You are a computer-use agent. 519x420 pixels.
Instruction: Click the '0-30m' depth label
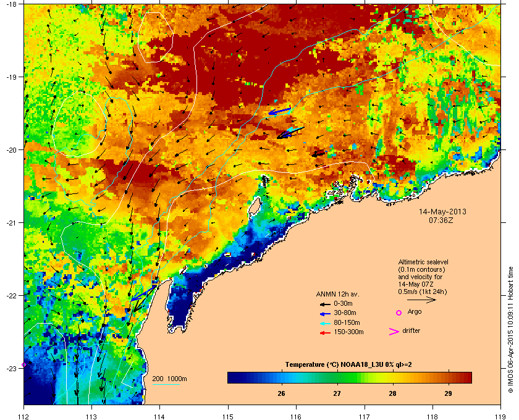(x=344, y=303)
